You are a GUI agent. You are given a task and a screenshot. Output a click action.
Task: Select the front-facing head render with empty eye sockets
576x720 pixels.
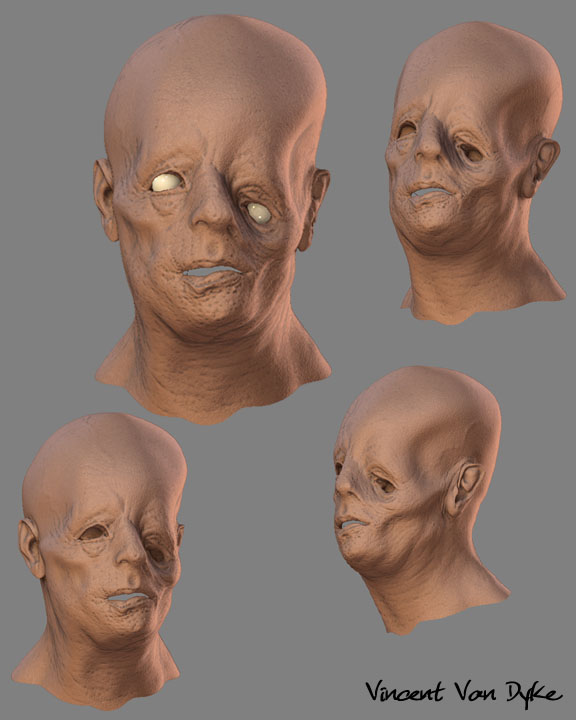click(100, 561)
